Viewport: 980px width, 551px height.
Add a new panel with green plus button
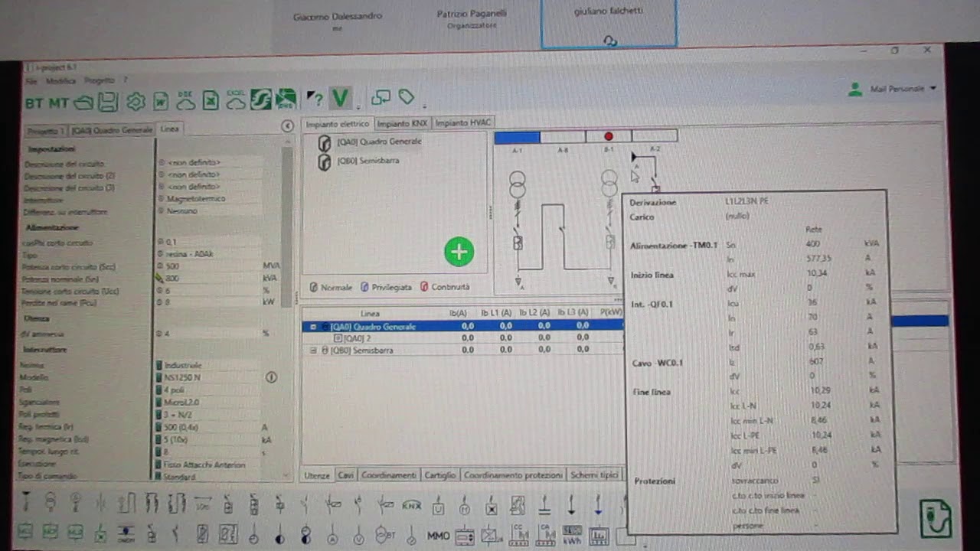coord(459,252)
